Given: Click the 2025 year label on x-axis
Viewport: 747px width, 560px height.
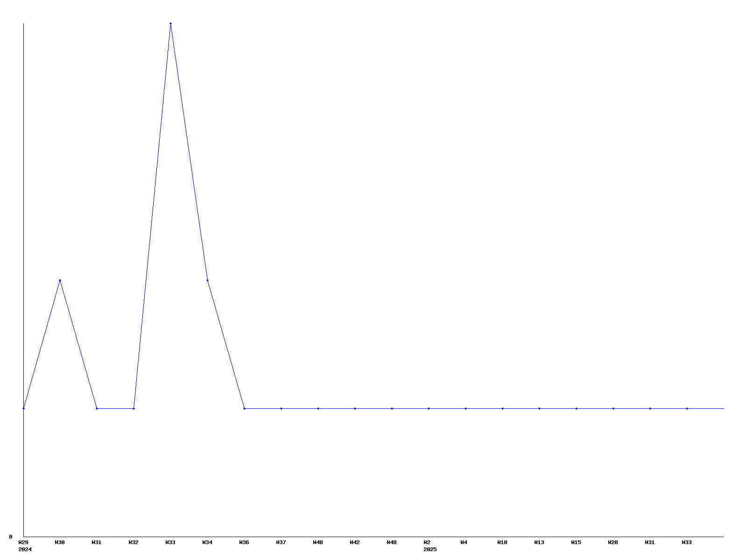Looking at the screenshot, I should pyautogui.click(x=430, y=549).
